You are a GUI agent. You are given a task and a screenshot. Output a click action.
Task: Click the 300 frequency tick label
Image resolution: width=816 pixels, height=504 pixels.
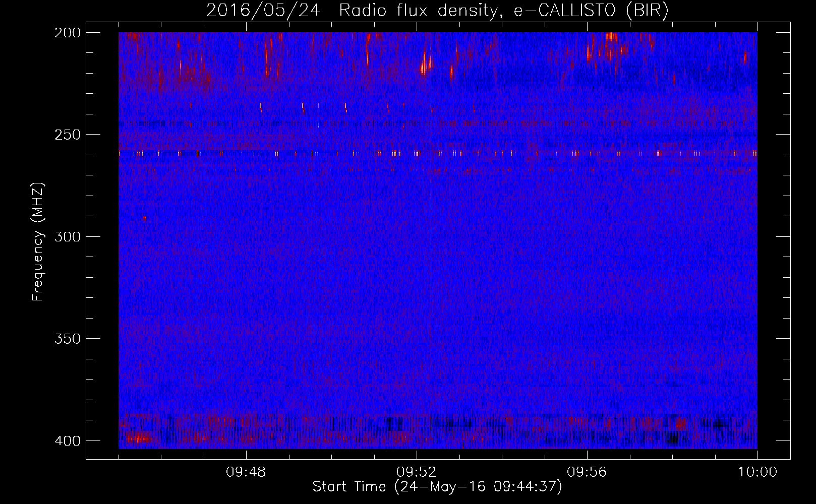coord(67,236)
